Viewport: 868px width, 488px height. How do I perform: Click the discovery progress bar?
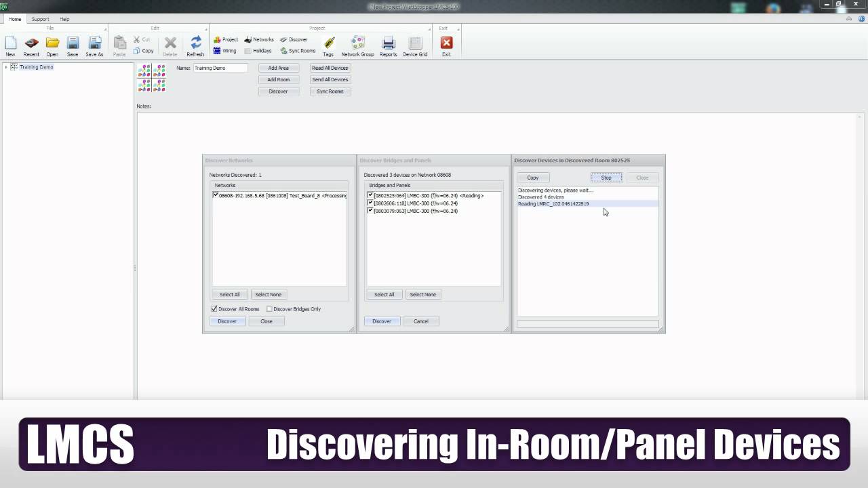pyautogui.click(x=587, y=325)
